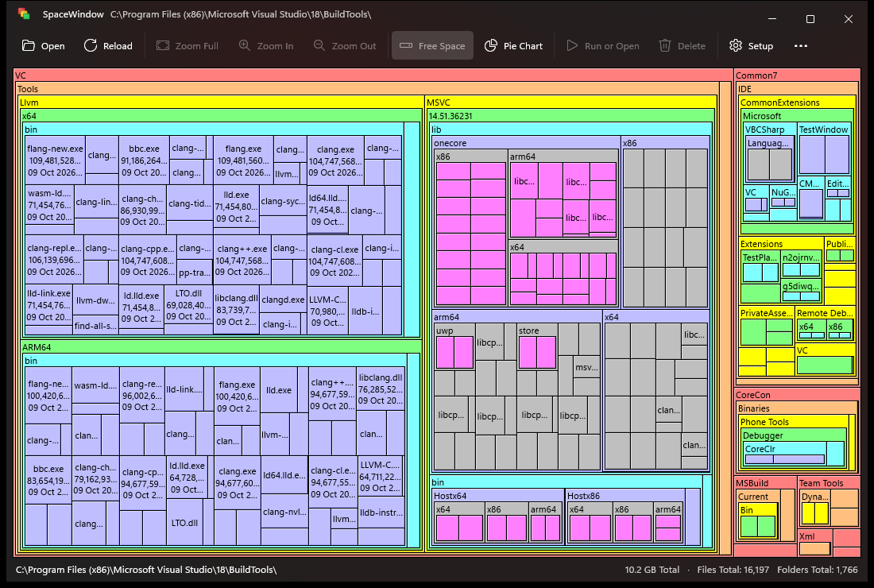874x588 pixels.
Task: Select the Tools folder header
Action: pyautogui.click(x=367, y=89)
